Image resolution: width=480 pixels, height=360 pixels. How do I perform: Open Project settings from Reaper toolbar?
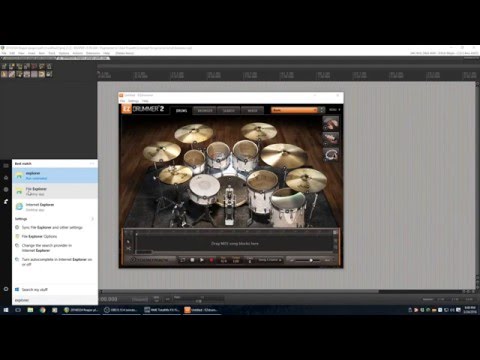click(27, 66)
